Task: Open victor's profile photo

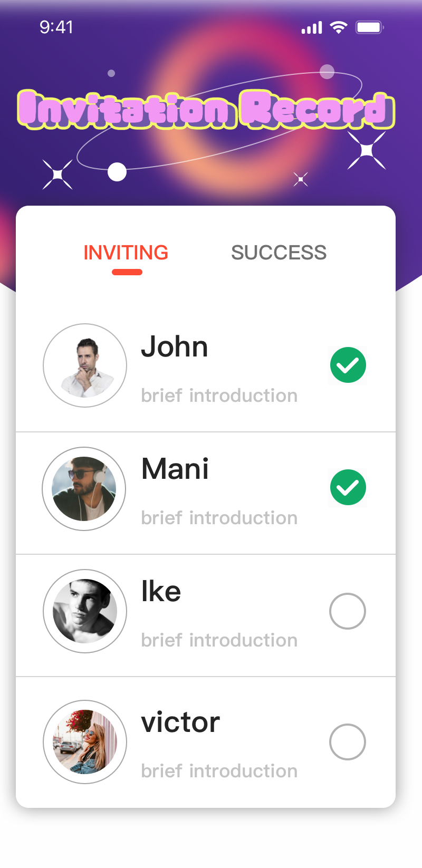Action: click(85, 742)
